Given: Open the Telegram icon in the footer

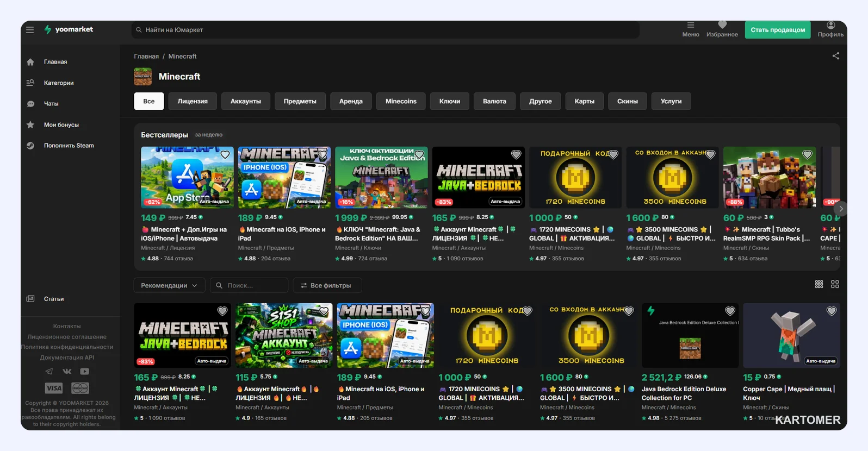Looking at the screenshot, I should pyautogui.click(x=49, y=372).
